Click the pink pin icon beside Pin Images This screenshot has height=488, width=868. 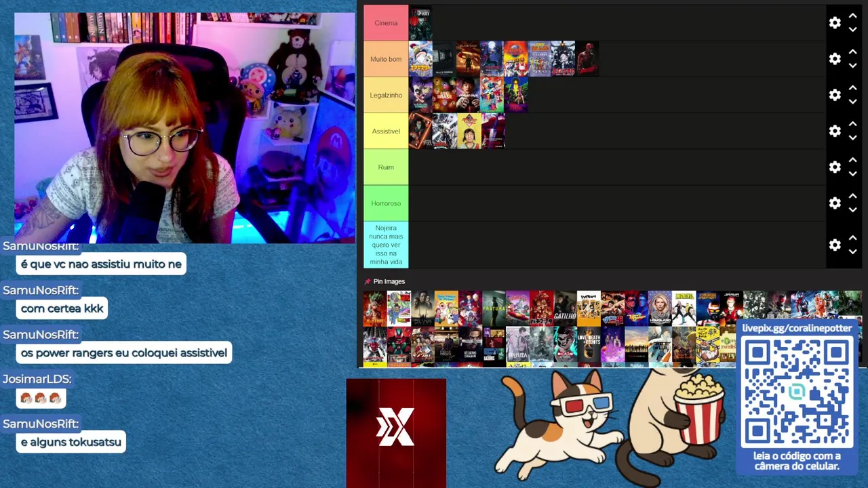[x=368, y=281]
